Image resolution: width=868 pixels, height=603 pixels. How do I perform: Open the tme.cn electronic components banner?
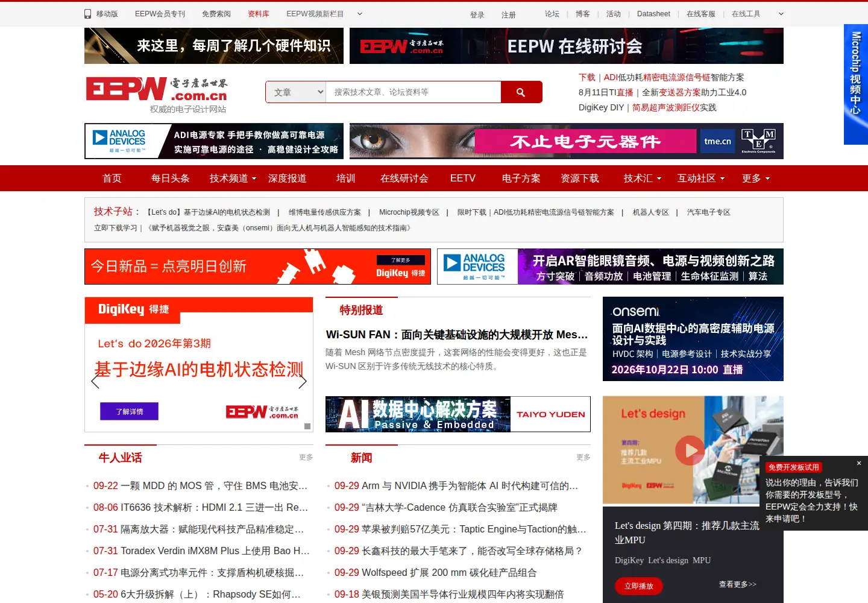pos(567,142)
